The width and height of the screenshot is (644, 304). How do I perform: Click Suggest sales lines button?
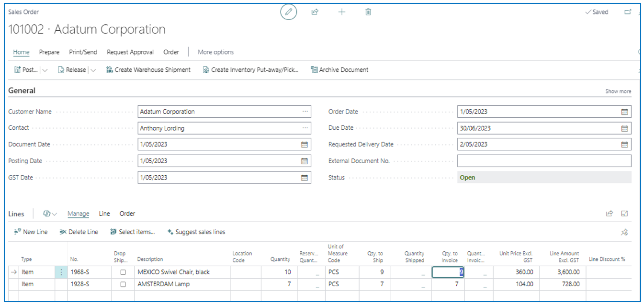tap(196, 232)
